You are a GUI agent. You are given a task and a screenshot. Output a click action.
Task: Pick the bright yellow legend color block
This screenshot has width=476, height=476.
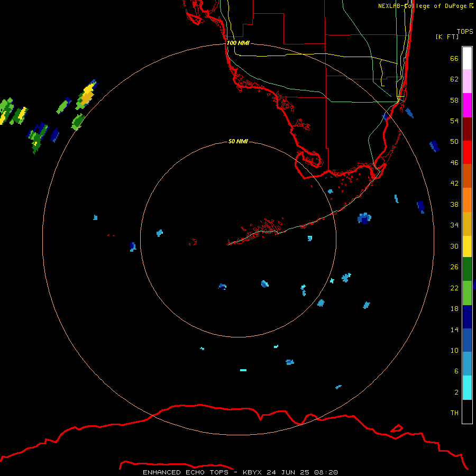click(467, 246)
